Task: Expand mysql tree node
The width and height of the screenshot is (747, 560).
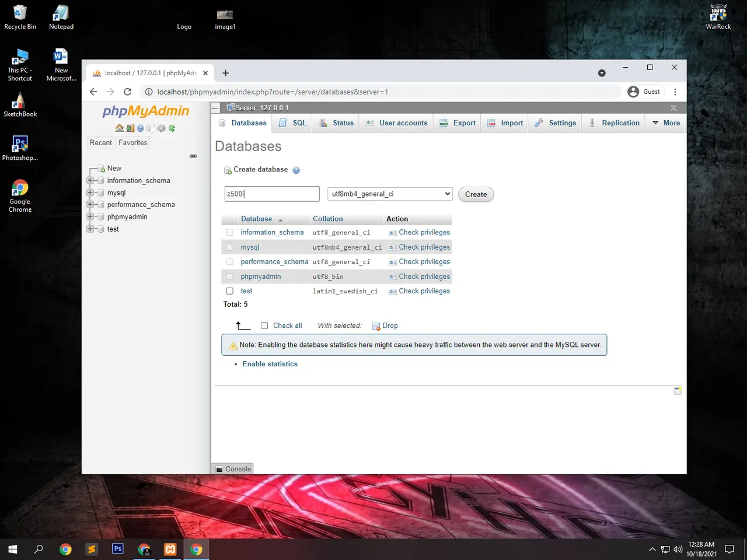Action: point(90,192)
